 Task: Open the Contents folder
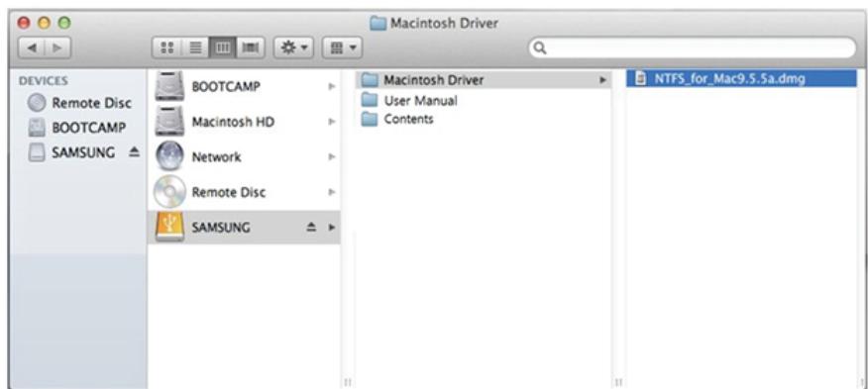[x=408, y=119]
